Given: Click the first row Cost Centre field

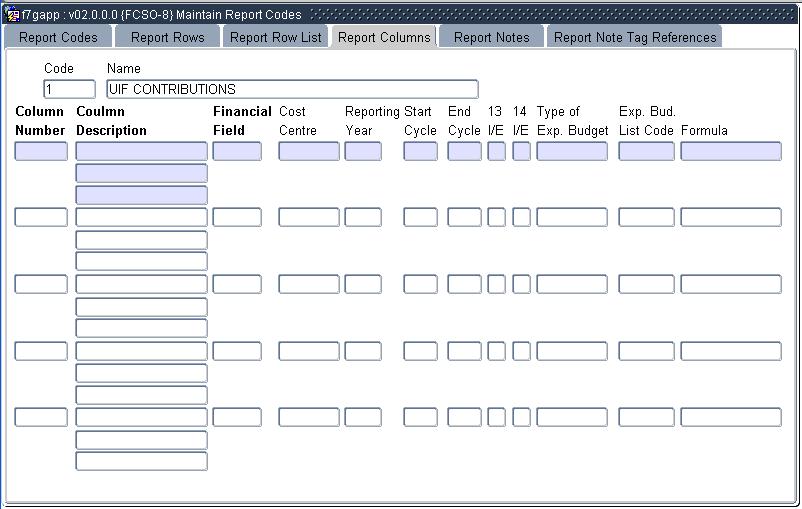Looking at the screenshot, I should [309, 151].
